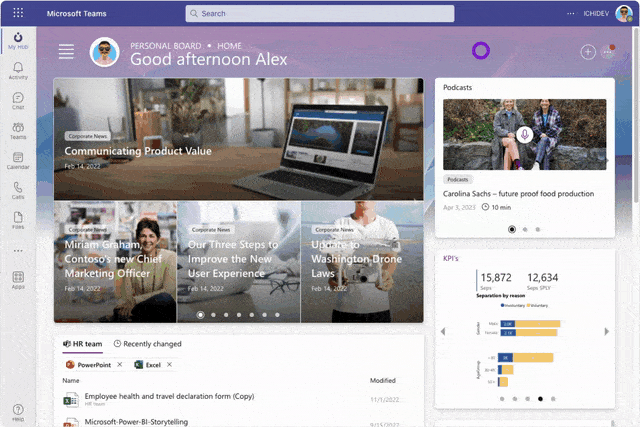The width and height of the screenshot is (640, 427).
Task: Select the first Podcasts pagination dot
Action: click(512, 229)
